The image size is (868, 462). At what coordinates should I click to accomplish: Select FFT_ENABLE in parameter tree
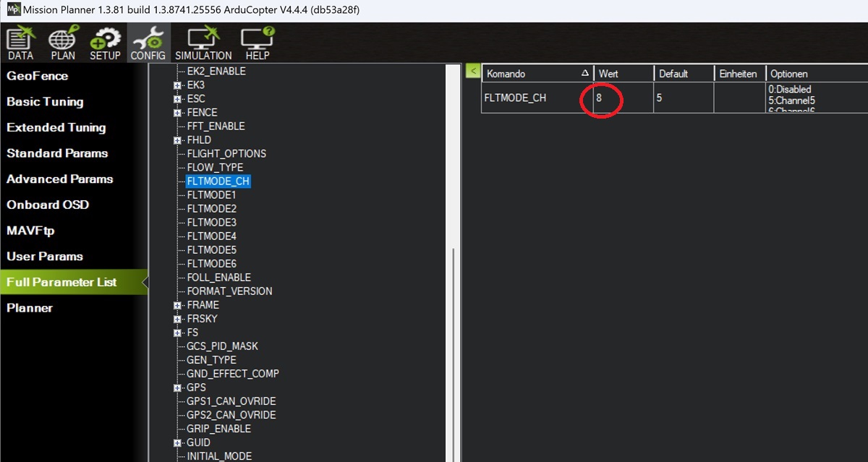coord(216,127)
